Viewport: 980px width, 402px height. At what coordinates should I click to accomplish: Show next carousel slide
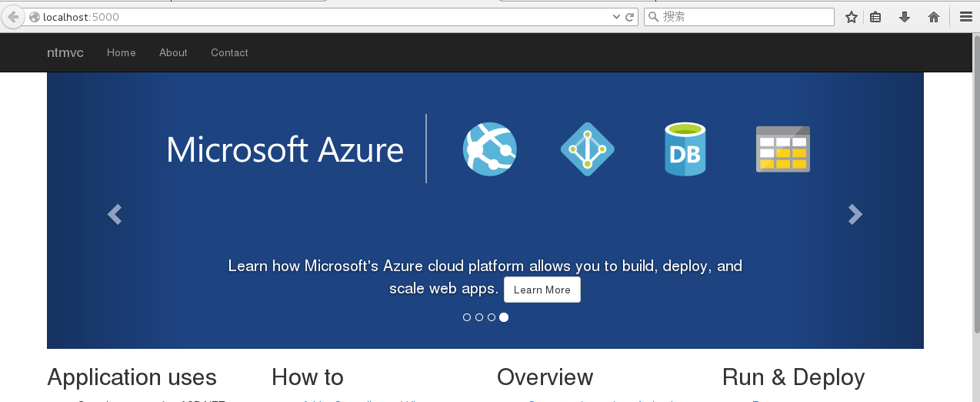[x=855, y=214]
